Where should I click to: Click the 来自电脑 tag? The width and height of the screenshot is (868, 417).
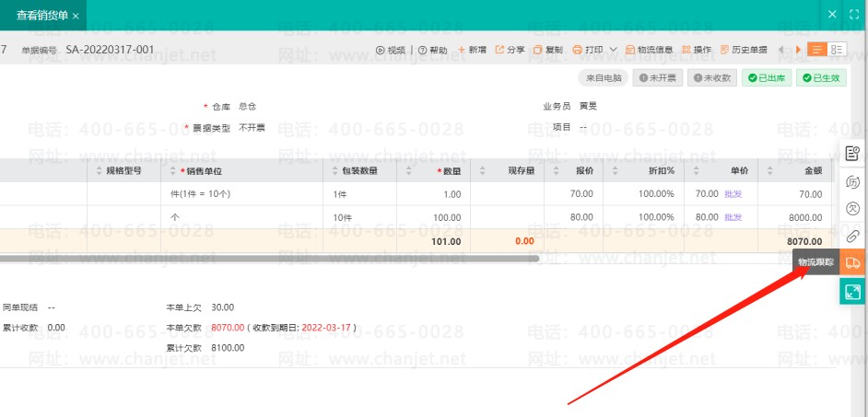[604, 78]
